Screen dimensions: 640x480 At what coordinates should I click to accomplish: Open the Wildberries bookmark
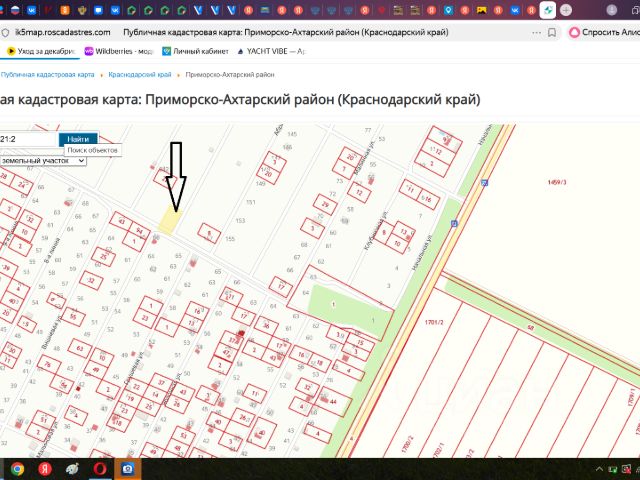tap(118, 51)
